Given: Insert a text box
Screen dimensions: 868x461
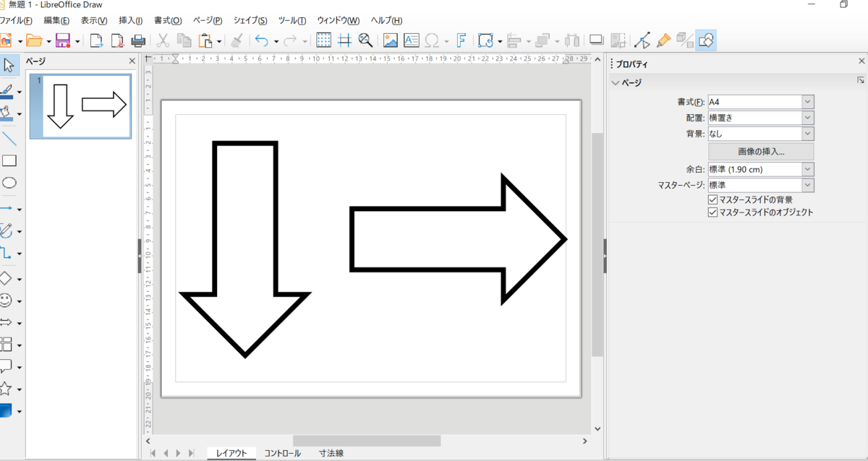Looking at the screenshot, I should (412, 40).
